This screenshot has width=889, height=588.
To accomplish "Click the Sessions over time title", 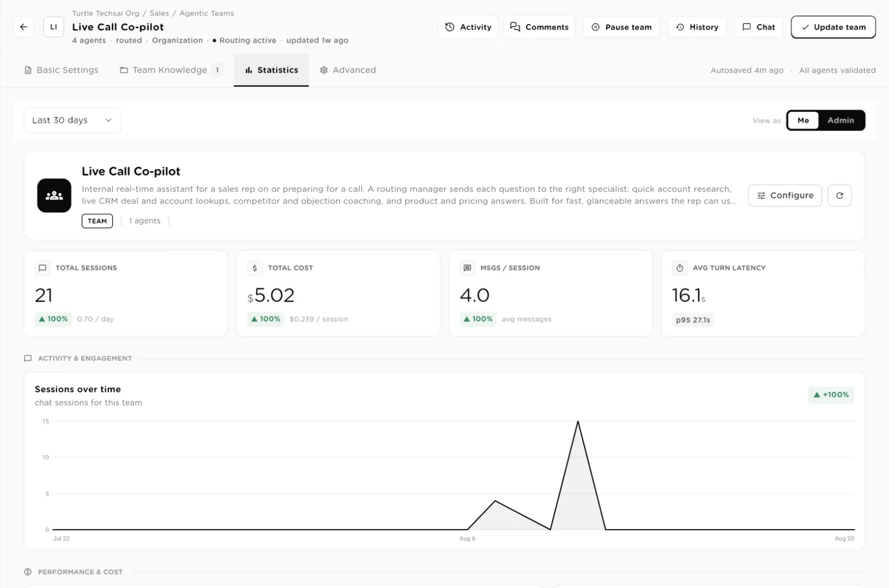I will point(78,389).
